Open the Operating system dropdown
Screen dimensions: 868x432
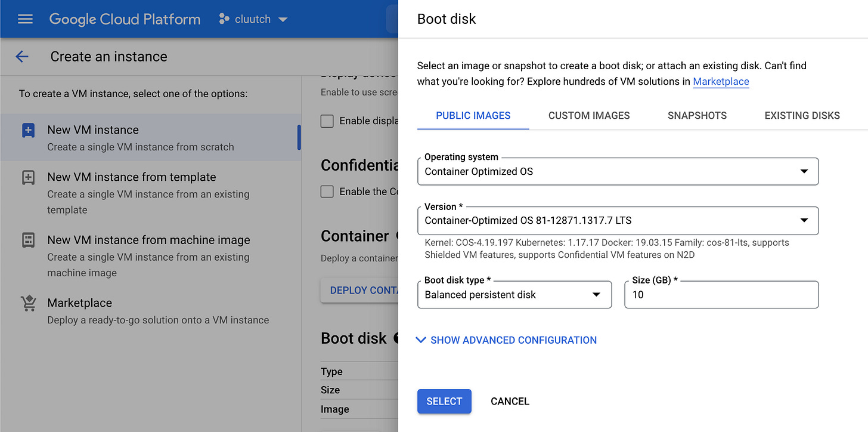pyautogui.click(x=618, y=171)
